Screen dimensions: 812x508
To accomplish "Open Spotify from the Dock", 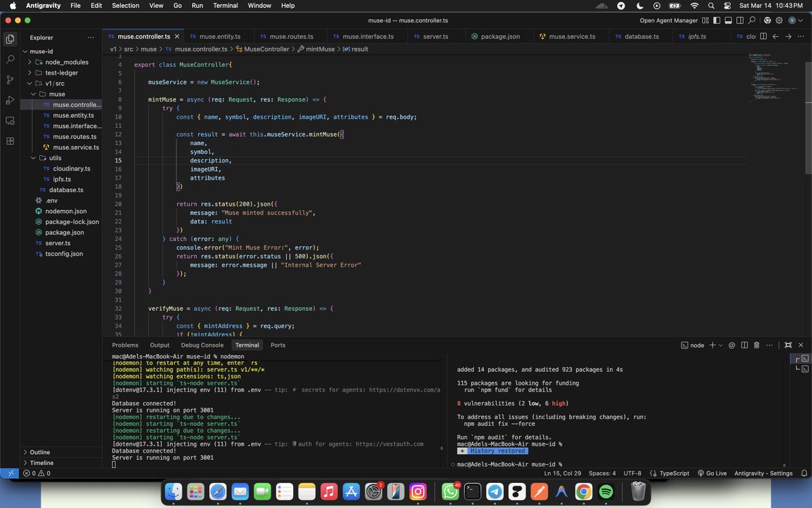I will point(606,491).
